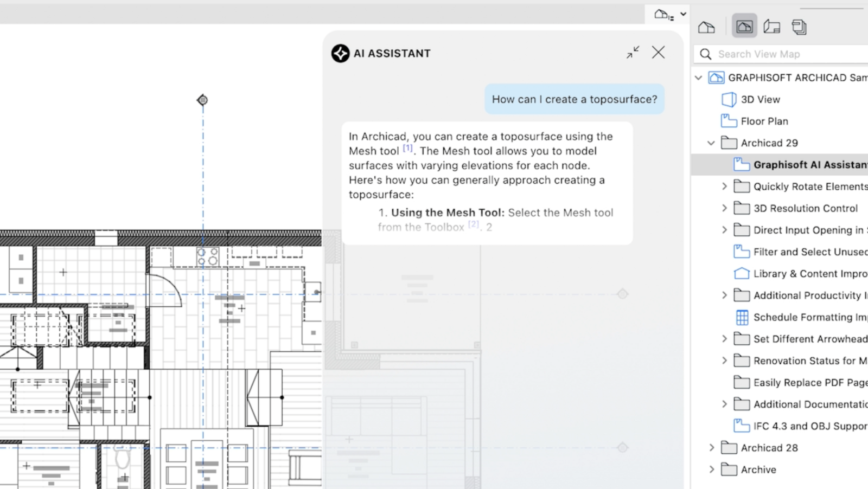Collapse the GRAPHISOFT ARCHICAD root node

pyautogui.click(x=699, y=78)
